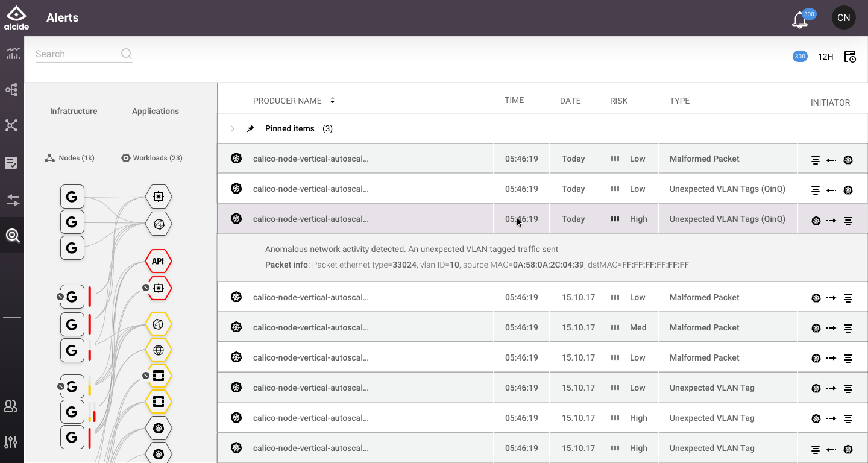
Task: Switch to the Infratructure tab
Action: [74, 111]
